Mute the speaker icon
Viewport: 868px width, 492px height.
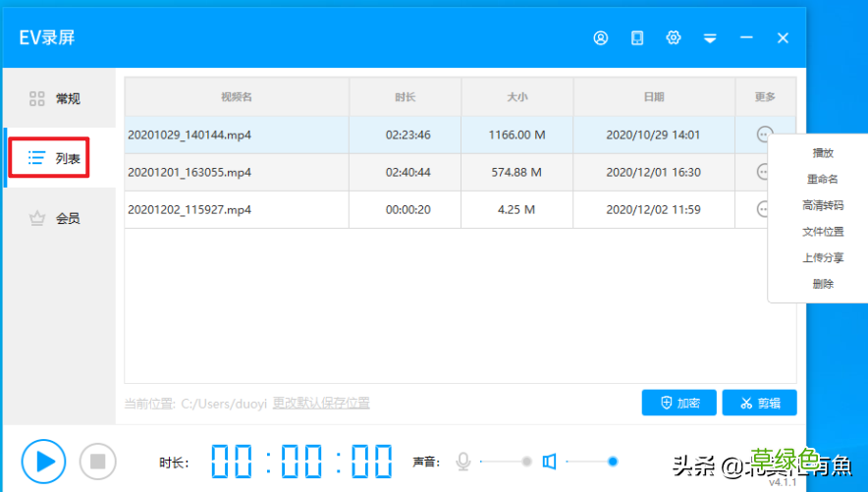tap(549, 461)
